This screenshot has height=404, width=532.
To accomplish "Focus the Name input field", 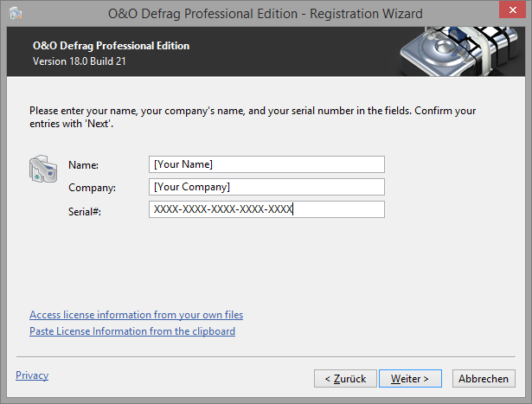I will pos(266,164).
